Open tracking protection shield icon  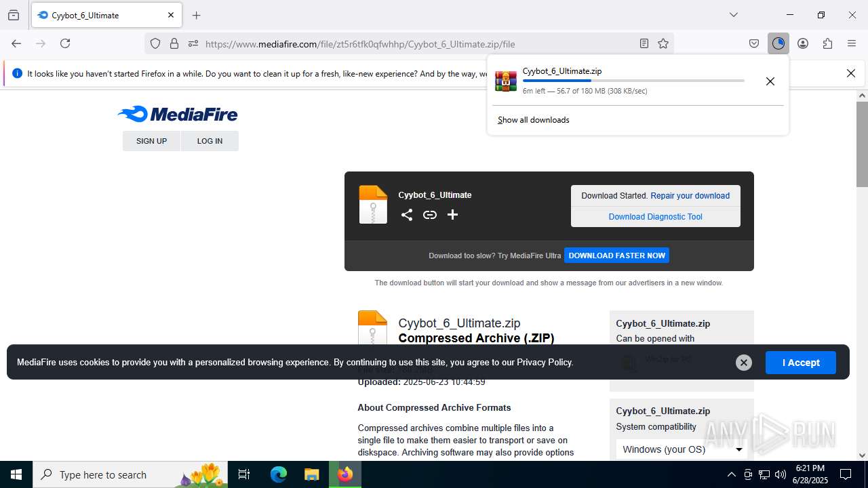pyautogui.click(x=155, y=43)
